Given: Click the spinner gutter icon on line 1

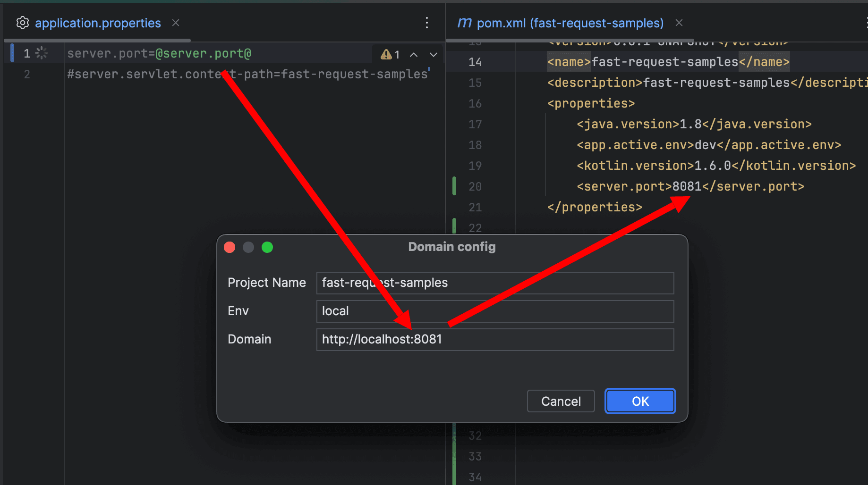Looking at the screenshot, I should (42, 53).
